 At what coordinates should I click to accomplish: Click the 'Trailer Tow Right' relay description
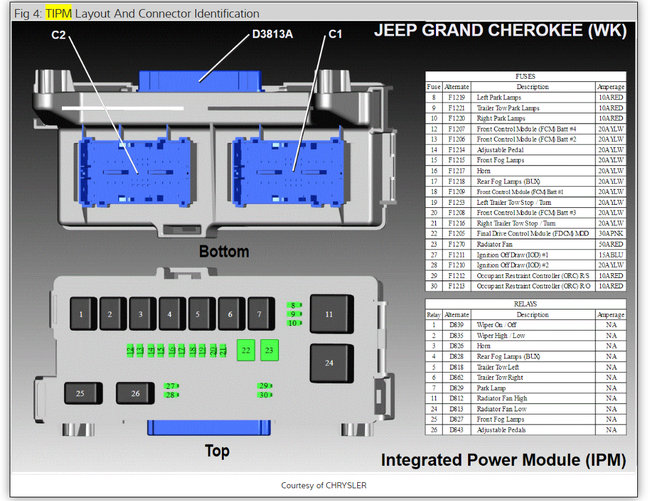point(500,378)
